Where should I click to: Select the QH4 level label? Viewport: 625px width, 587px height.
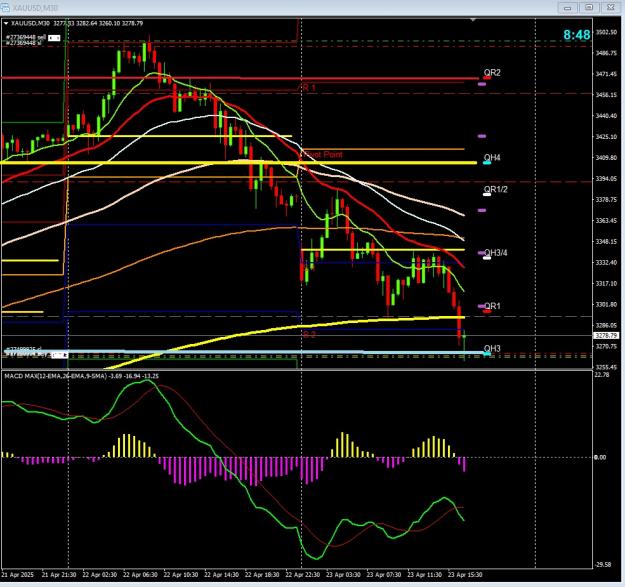492,157
